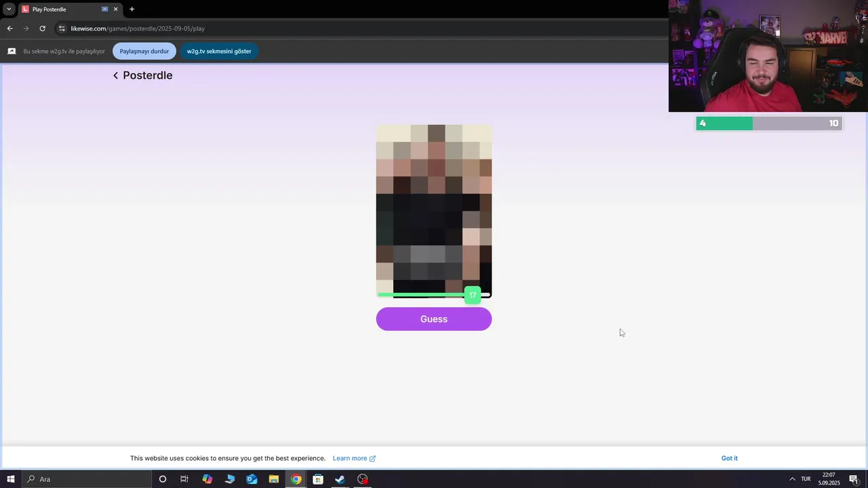Open Cortana circle icon on taskbar
This screenshot has width=868, height=488.
(163, 479)
